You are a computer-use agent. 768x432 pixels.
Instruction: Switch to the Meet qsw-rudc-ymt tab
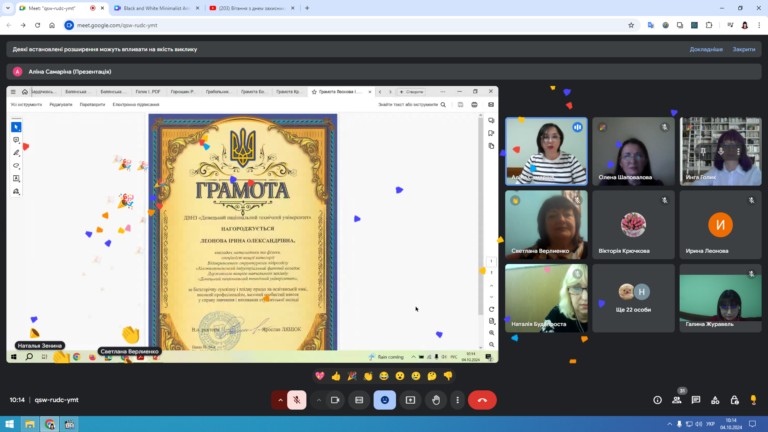pos(61,8)
